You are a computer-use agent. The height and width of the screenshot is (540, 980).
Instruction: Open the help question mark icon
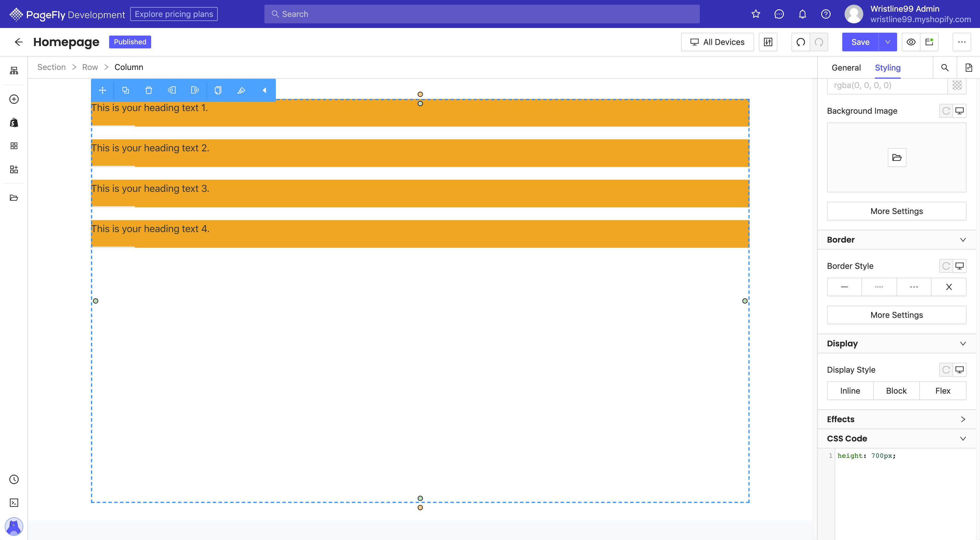(x=826, y=14)
